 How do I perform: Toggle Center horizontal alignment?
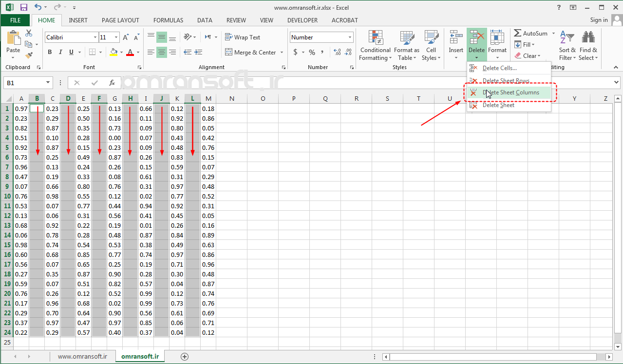coord(162,52)
